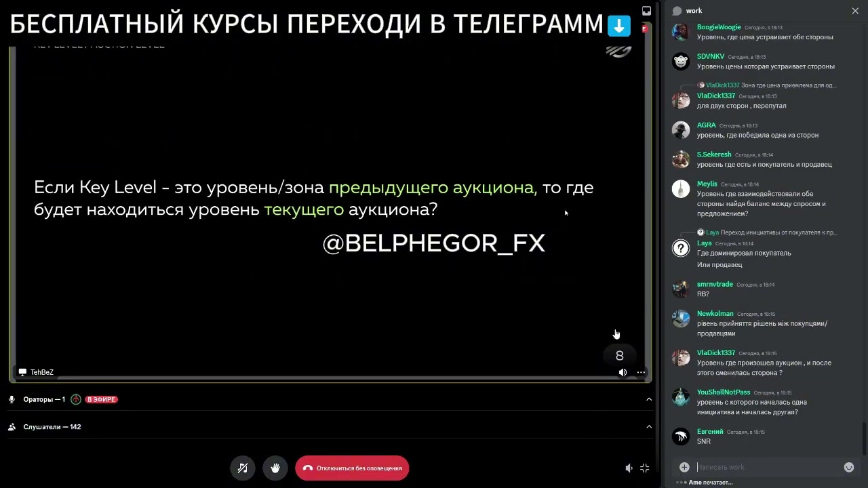The width and height of the screenshot is (868, 488).
Task: Click the Евгений username
Action: [710, 431]
